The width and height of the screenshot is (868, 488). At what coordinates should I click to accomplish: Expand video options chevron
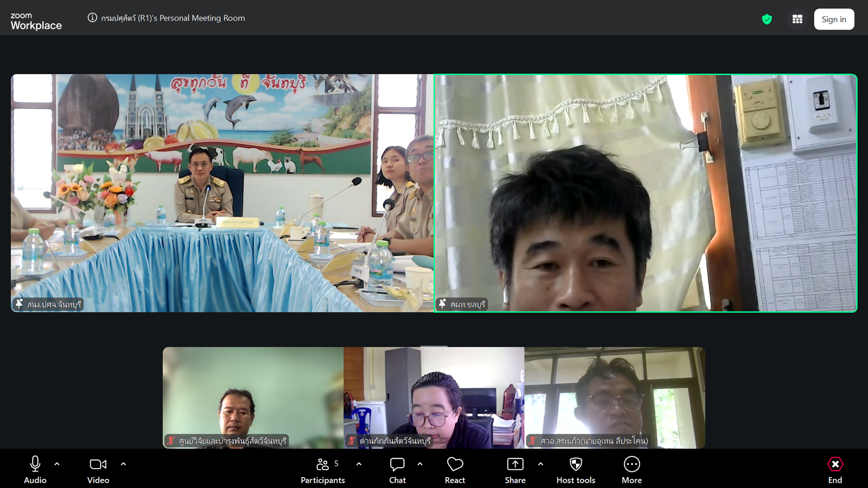tap(123, 464)
